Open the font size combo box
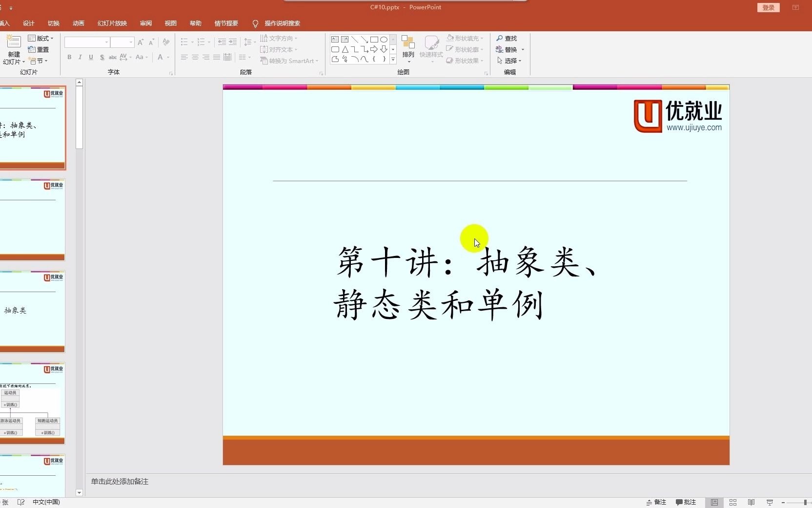The image size is (812, 508). (122, 42)
